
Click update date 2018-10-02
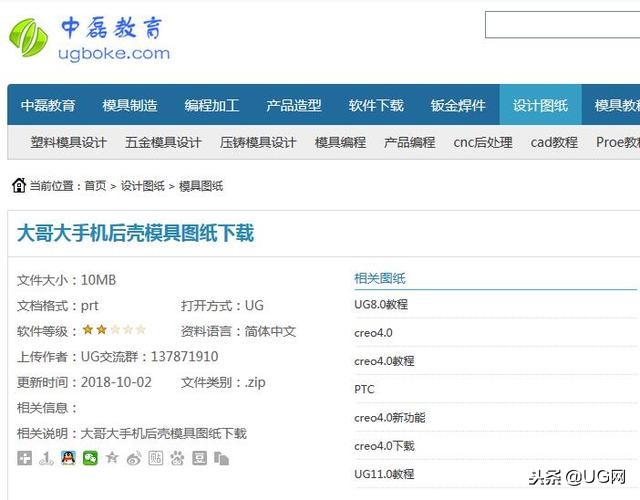pos(116,382)
